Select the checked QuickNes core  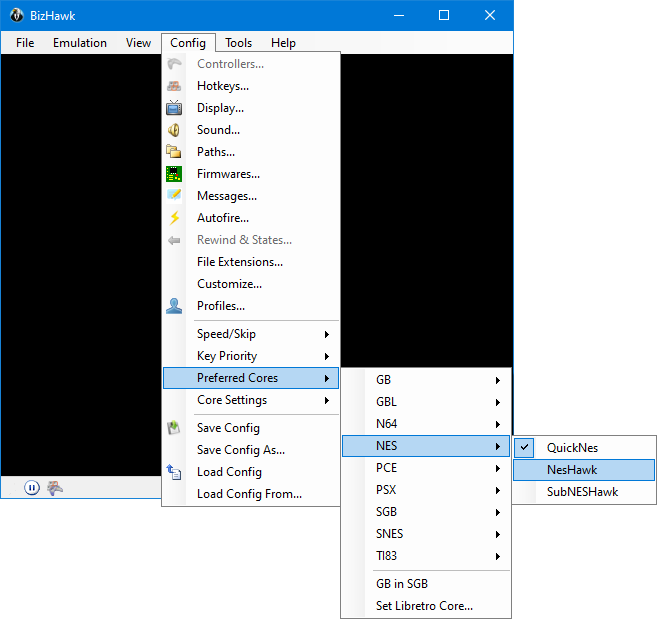584,448
